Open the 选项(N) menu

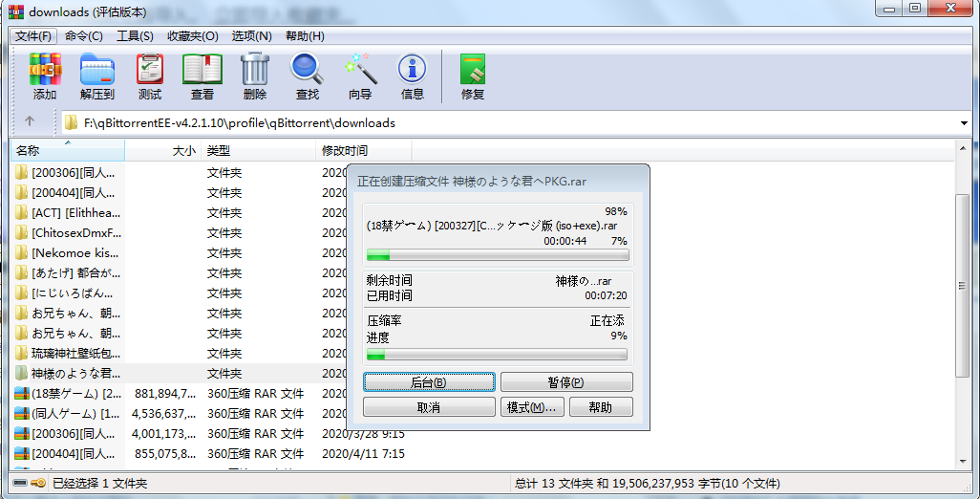click(x=251, y=36)
